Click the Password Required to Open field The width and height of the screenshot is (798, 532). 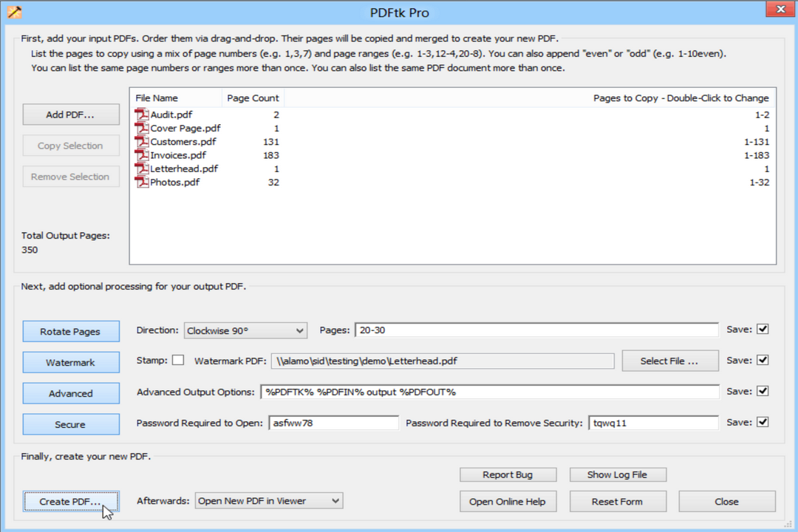click(333, 423)
